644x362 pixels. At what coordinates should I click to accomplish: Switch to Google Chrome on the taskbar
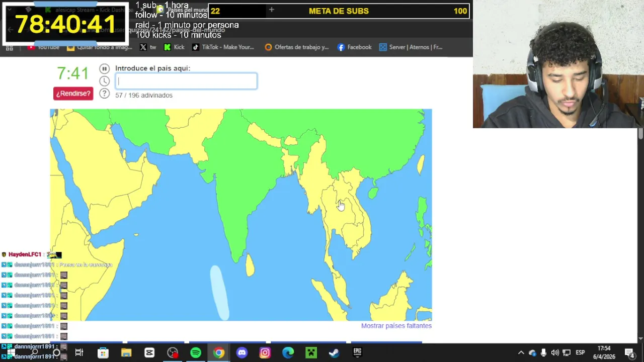219,353
